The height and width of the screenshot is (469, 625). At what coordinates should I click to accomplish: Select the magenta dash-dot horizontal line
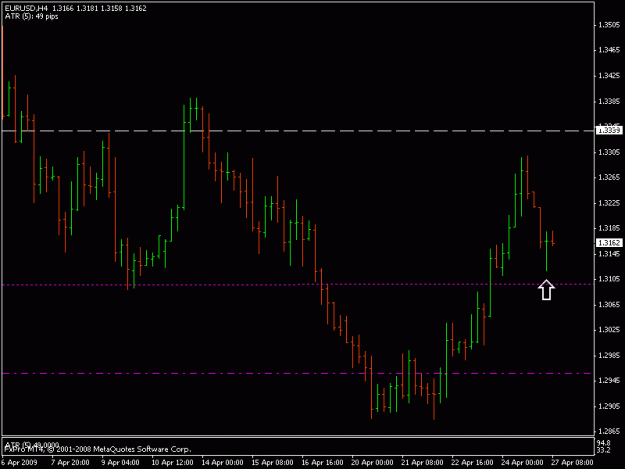click(x=298, y=373)
